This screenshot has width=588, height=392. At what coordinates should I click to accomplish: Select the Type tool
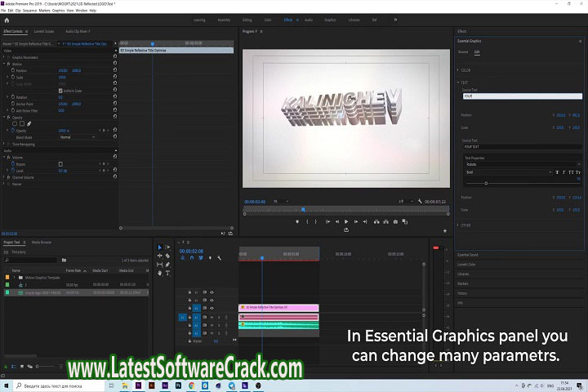point(167,273)
